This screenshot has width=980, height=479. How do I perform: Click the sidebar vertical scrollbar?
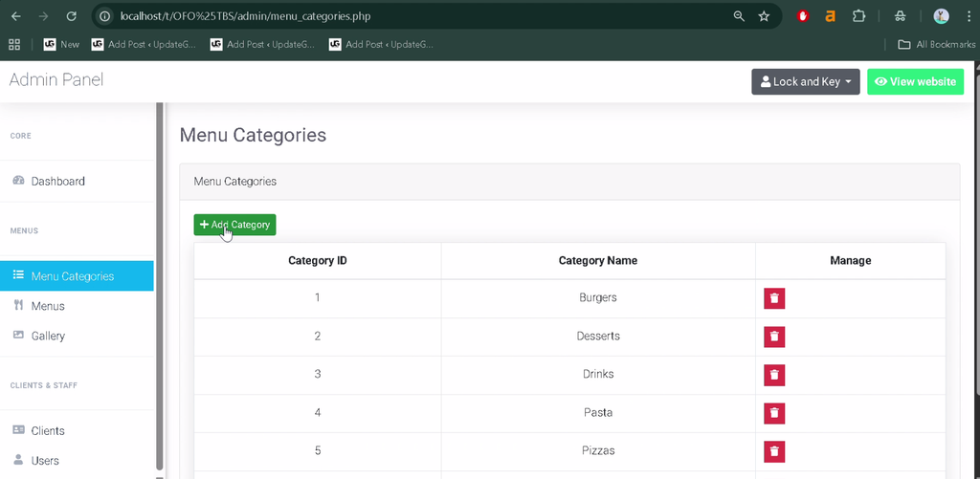tap(160, 286)
